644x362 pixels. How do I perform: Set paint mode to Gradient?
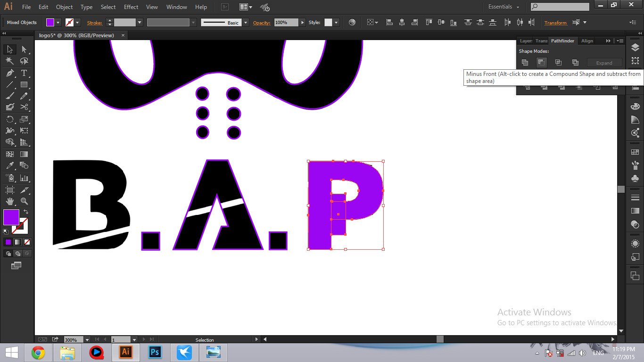[x=17, y=242]
